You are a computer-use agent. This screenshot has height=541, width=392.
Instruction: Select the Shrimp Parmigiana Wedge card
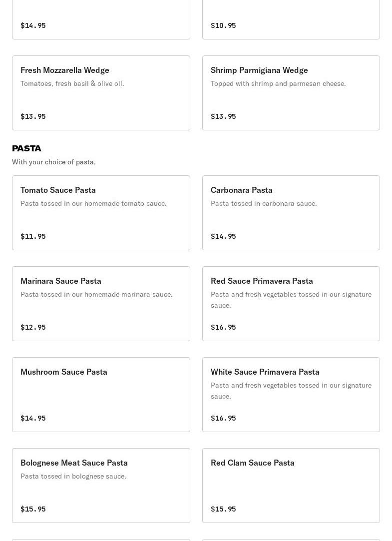[291, 93]
